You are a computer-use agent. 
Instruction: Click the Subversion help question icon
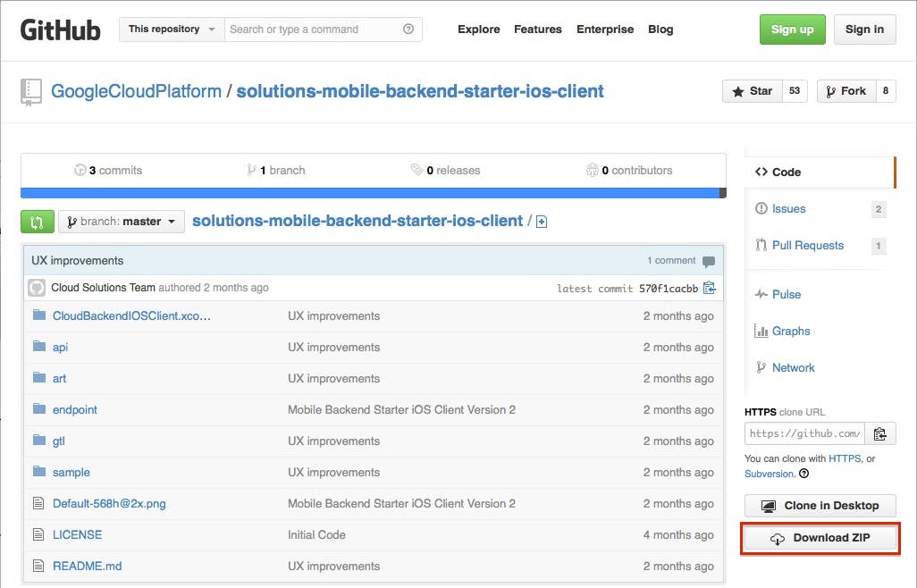pos(803,474)
